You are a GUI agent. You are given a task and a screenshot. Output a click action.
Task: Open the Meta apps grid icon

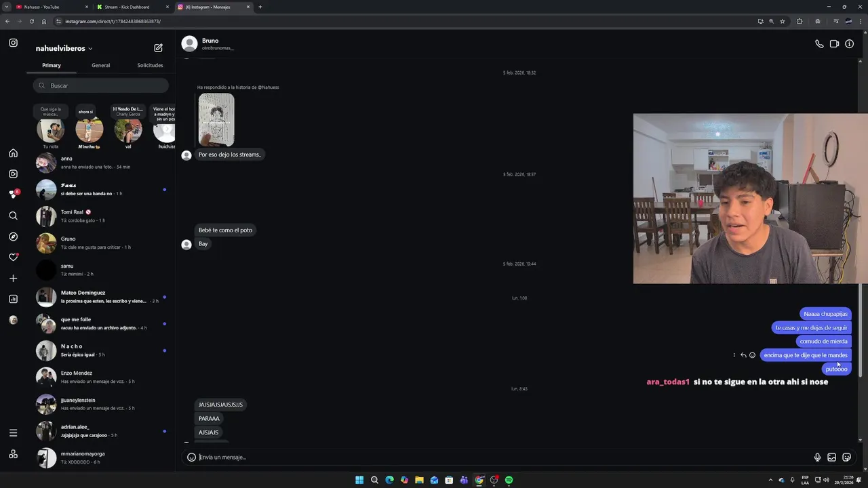tap(13, 454)
